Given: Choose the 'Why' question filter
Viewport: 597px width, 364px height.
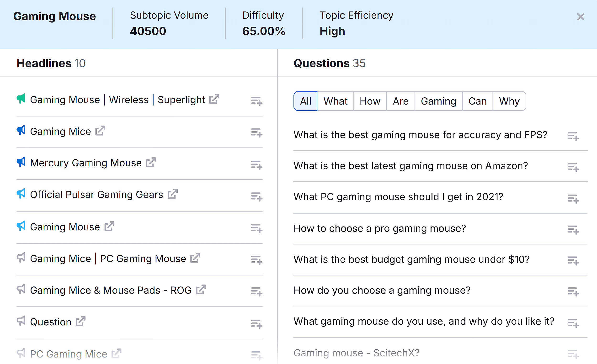Looking at the screenshot, I should tap(509, 101).
